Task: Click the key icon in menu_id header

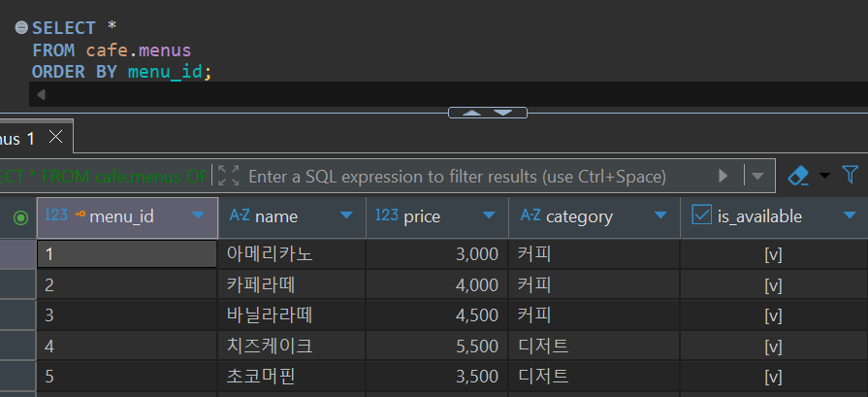Action: pos(80,215)
